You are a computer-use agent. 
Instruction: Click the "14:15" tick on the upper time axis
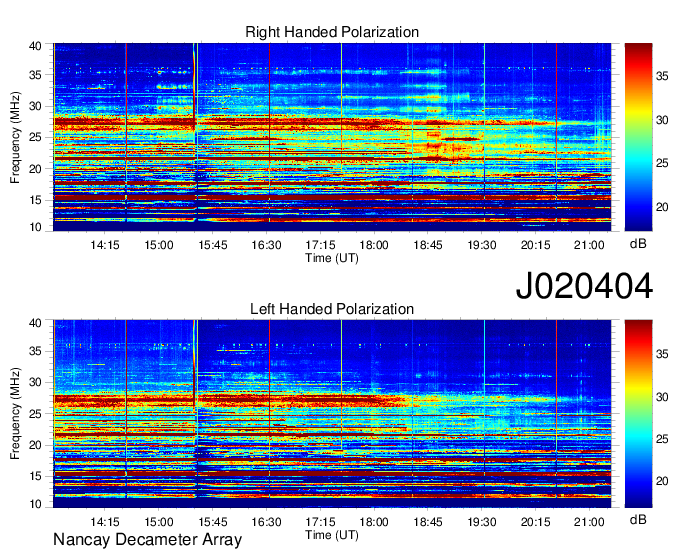pos(105,245)
